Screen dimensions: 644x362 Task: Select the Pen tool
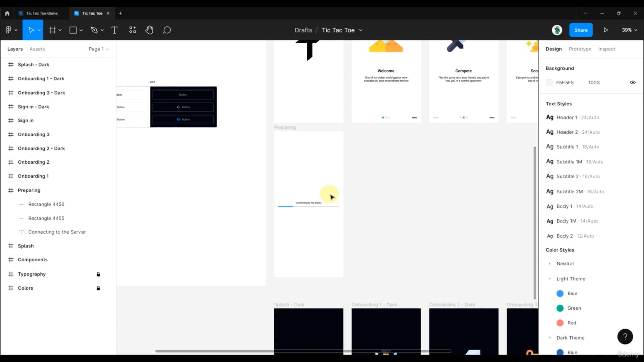click(94, 30)
